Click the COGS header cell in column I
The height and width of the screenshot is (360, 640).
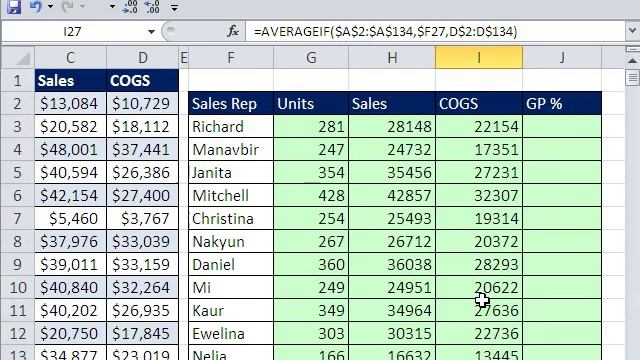tap(479, 104)
